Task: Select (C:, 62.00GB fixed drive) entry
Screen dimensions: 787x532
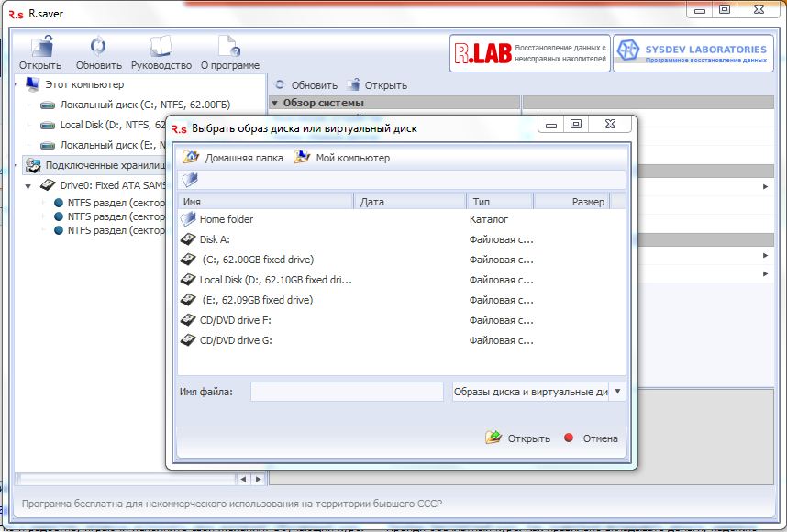Action: tap(402, 260)
